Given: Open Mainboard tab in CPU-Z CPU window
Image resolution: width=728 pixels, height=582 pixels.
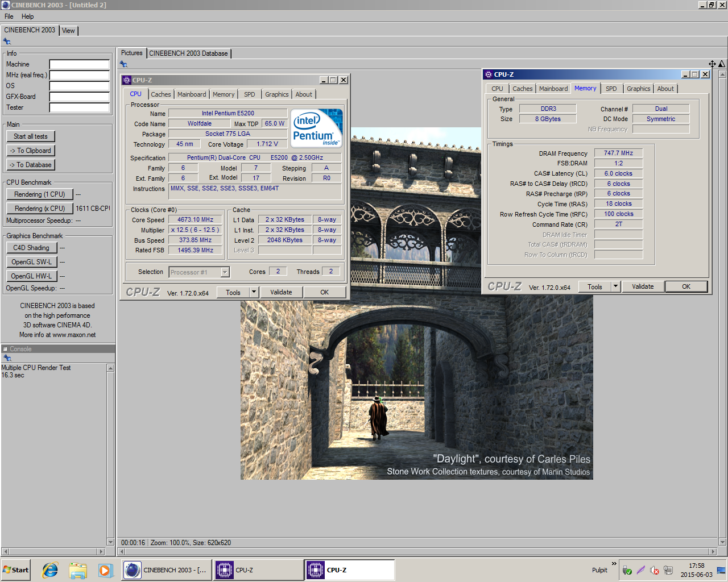Looking at the screenshot, I should pos(192,94).
